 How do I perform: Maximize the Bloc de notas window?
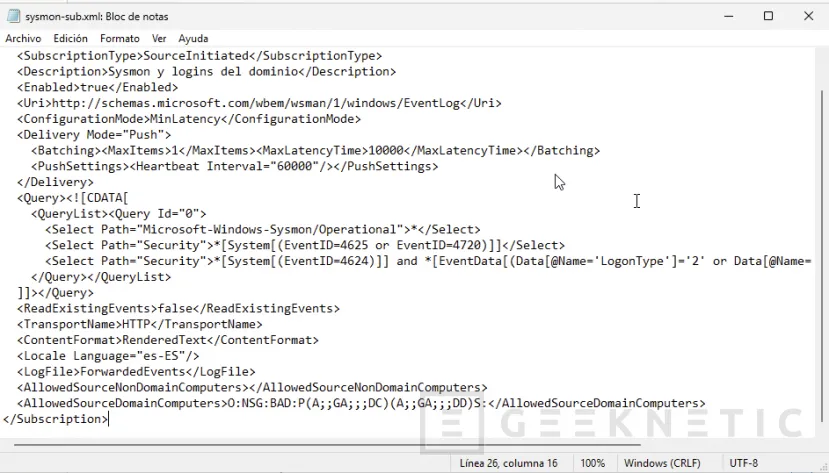768,16
